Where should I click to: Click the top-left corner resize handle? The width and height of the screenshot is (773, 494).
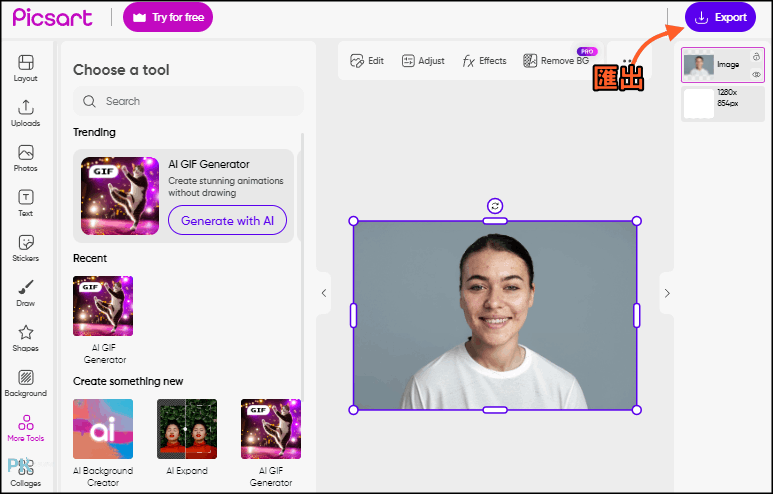point(353,221)
